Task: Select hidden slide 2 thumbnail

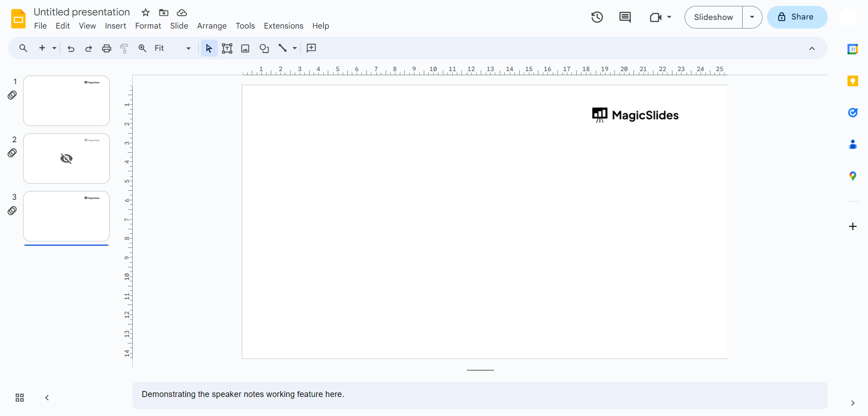Action: [x=67, y=158]
